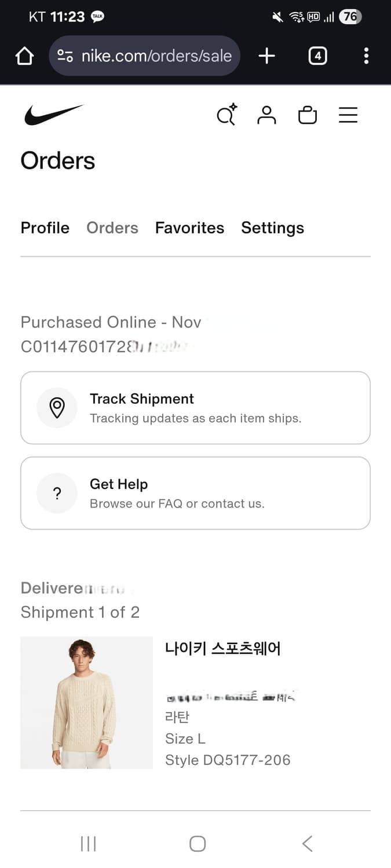The image size is (391, 868).
Task: Tap the site info icon in address bar
Action: (65, 56)
